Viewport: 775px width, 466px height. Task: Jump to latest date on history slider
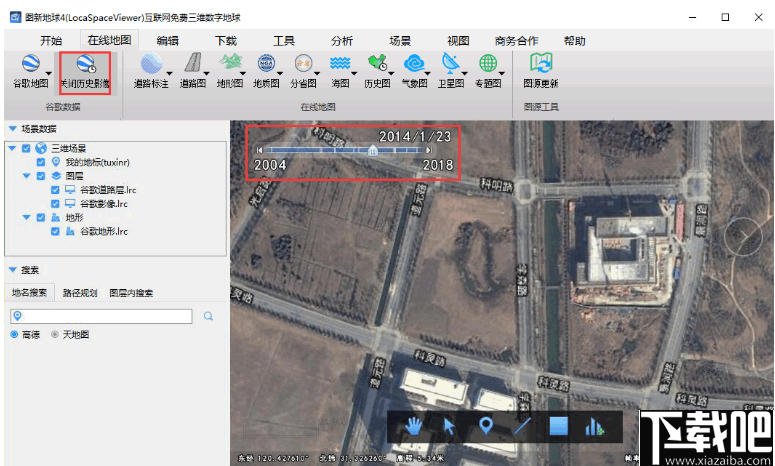click(x=429, y=150)
